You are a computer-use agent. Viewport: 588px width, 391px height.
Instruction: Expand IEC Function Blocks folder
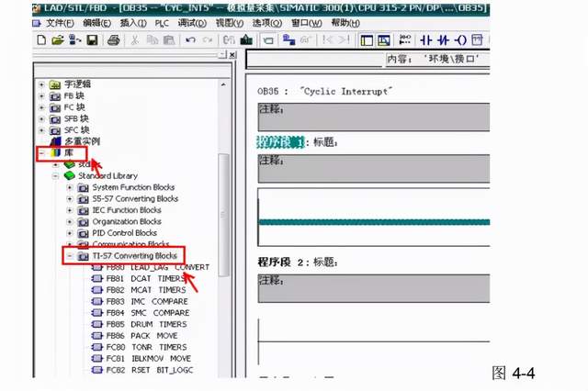pos(70,210)
